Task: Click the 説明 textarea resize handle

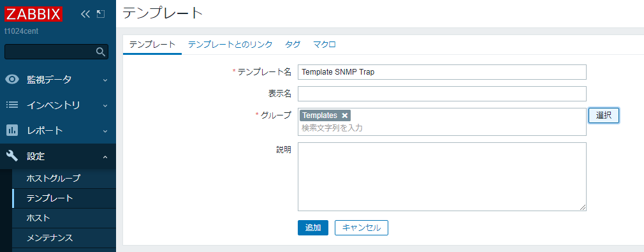Action: 583,208
